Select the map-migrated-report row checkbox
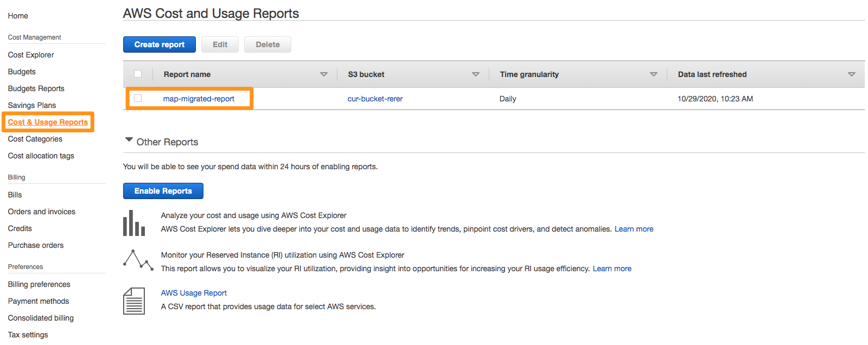The width and height of the screenshot is (868, 345). click(138, 98)
